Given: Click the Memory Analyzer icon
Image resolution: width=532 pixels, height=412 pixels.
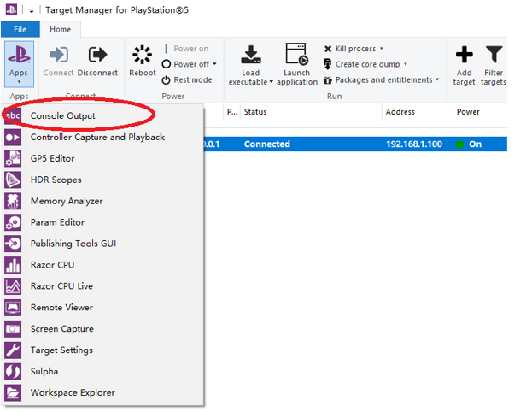Looking at the screenshot, I should [x=14, y=201].
